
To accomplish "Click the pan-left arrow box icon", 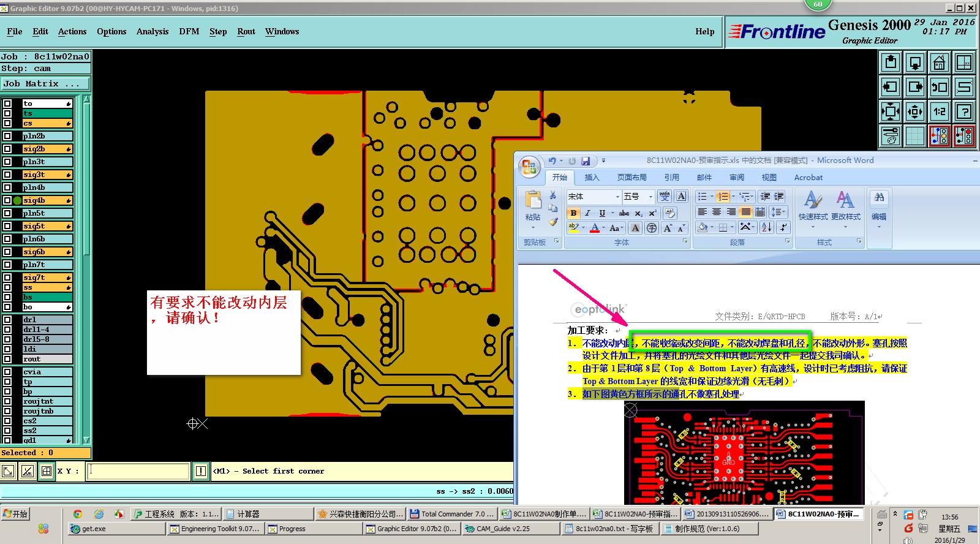I will (891, 87).
